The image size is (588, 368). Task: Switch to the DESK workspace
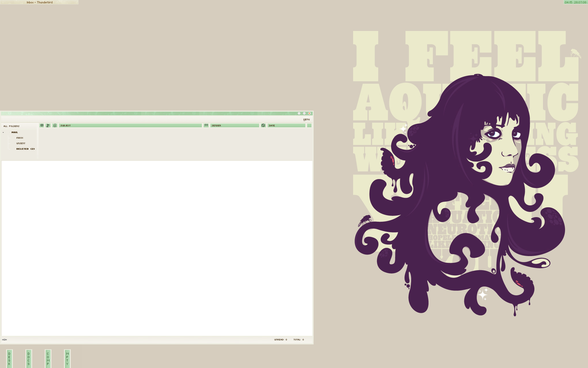pos(9,358)
